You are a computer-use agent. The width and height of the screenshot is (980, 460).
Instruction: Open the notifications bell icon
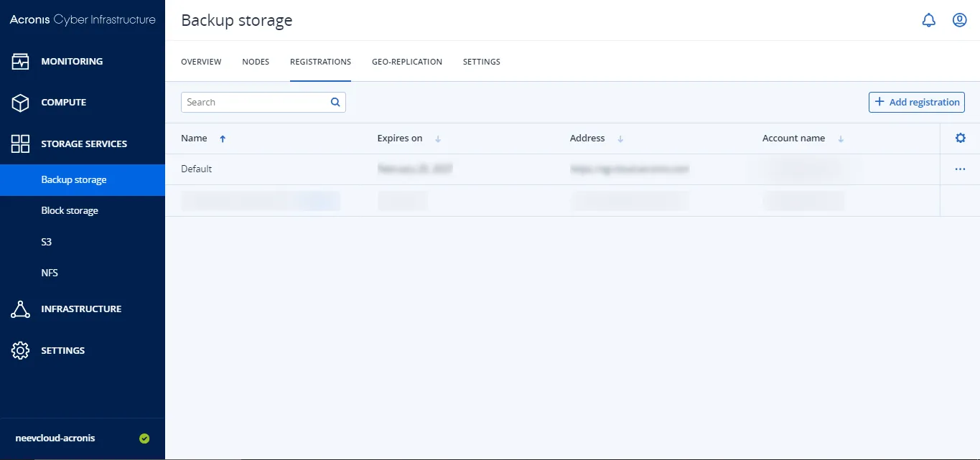click(929, 20)
